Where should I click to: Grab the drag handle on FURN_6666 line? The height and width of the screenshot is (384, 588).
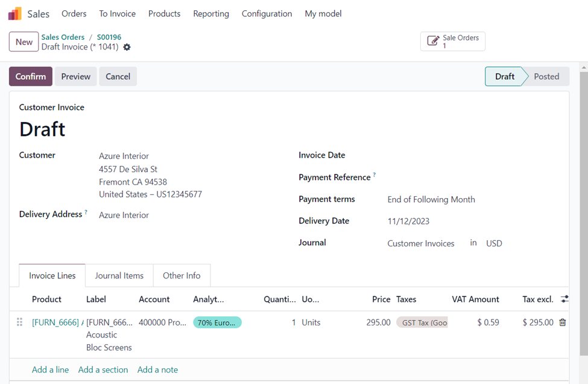pos(19,322)
